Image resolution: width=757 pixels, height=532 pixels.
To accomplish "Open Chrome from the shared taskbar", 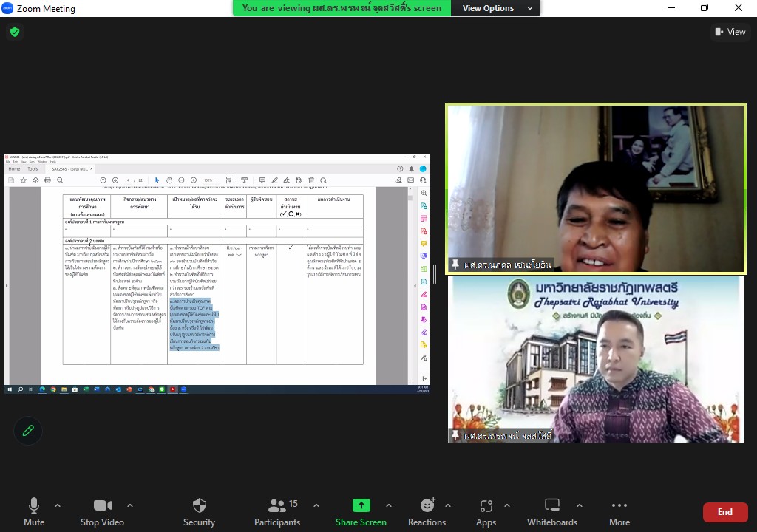I will click(x=53, y=389).
